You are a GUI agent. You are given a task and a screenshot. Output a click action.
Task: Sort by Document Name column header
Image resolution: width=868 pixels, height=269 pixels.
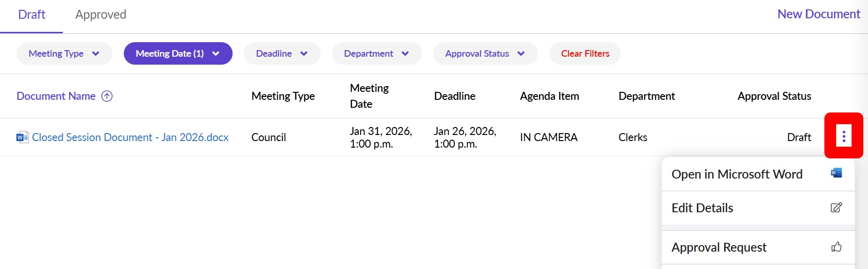coord(56,96)
